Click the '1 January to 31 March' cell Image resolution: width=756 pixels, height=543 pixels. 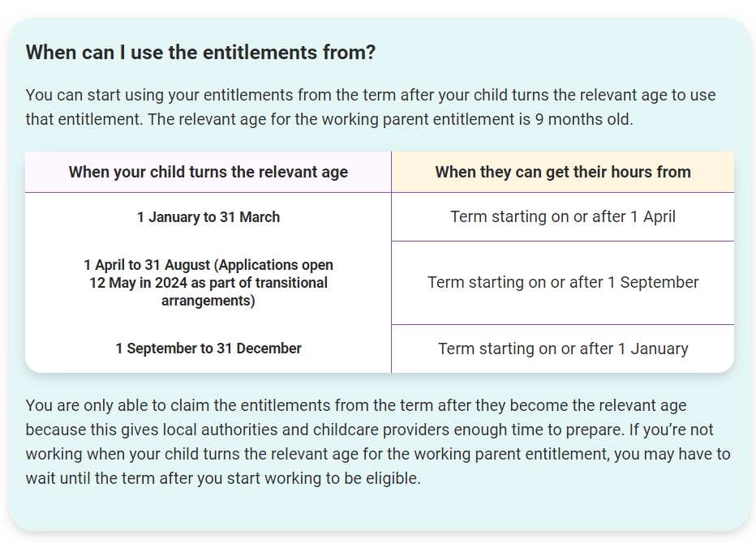pos(208,217)
